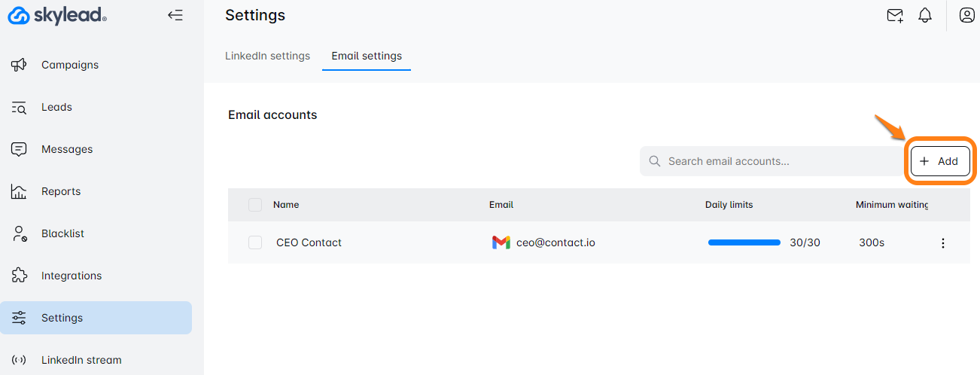Image resolution: width=980 pixels, height=375 pixels.
Task: Open the three-dot menu for CEO Contact
Action: point(942,243)
